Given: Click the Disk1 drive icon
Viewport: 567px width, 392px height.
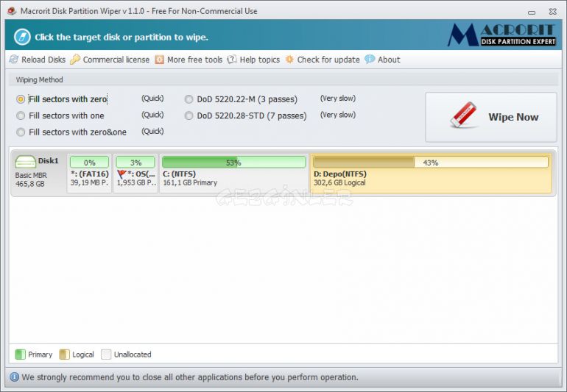Looking at the screenshot, I should [x=25, y=162].
